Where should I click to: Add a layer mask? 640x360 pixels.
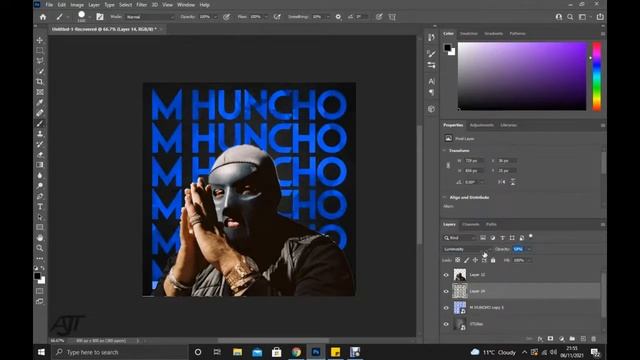pyautogui.click(x=551, y=339)
